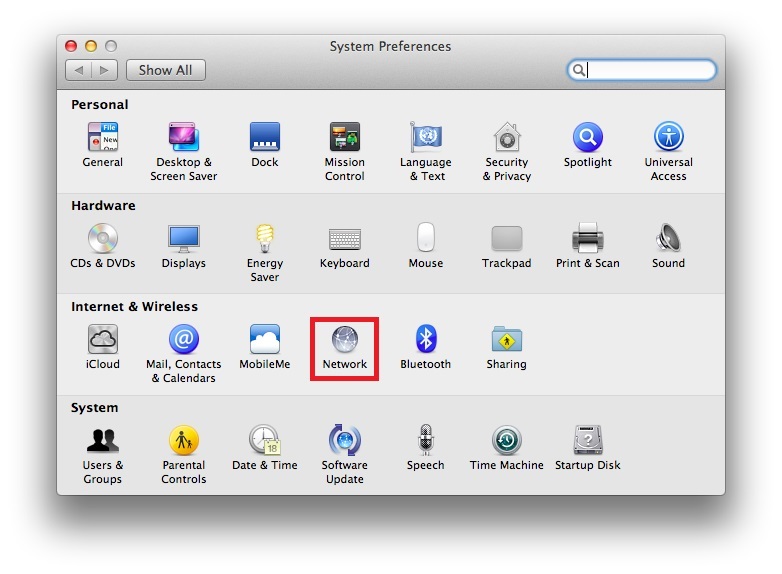Open the Spotlight preferences
This screenshot has width=782, height=574.
[587, 138]
